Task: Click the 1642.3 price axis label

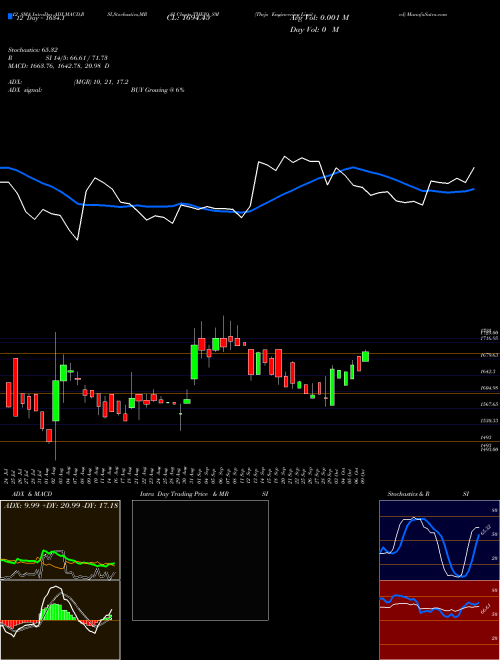Action: [489, 371]
